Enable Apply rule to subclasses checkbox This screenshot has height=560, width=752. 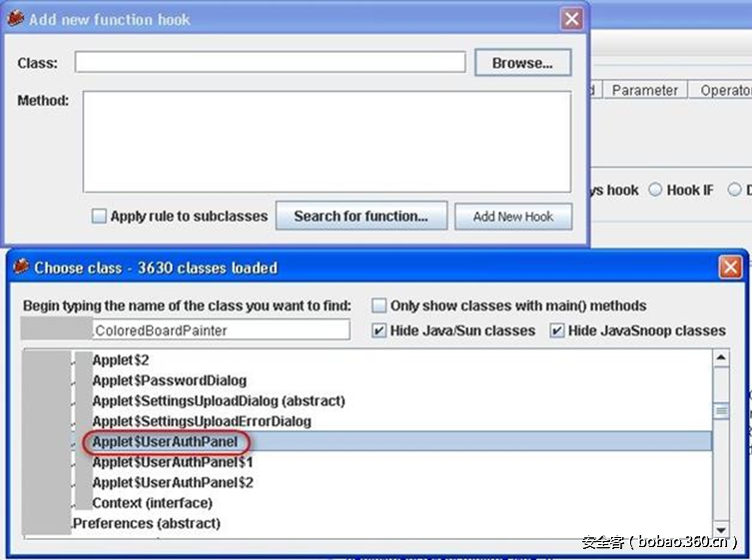point(99,216)
